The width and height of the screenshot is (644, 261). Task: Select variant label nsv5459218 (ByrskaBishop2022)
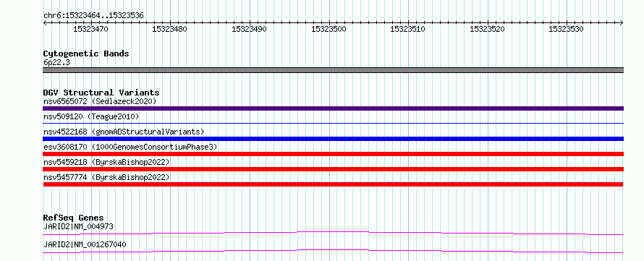106,162
